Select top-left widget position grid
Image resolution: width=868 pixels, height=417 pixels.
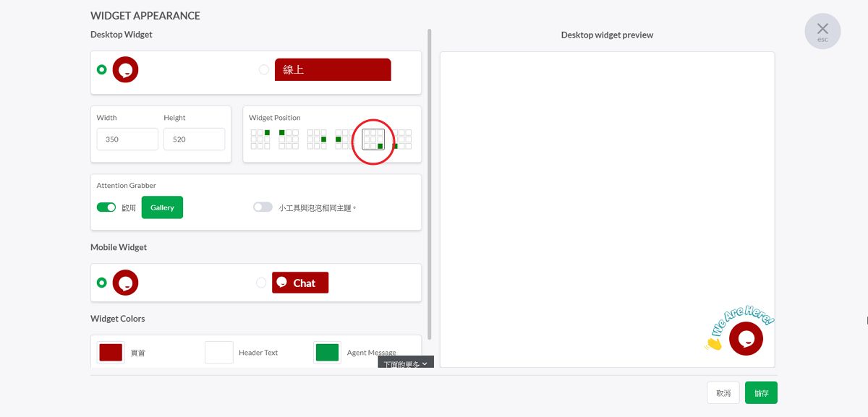click(288, 139)
